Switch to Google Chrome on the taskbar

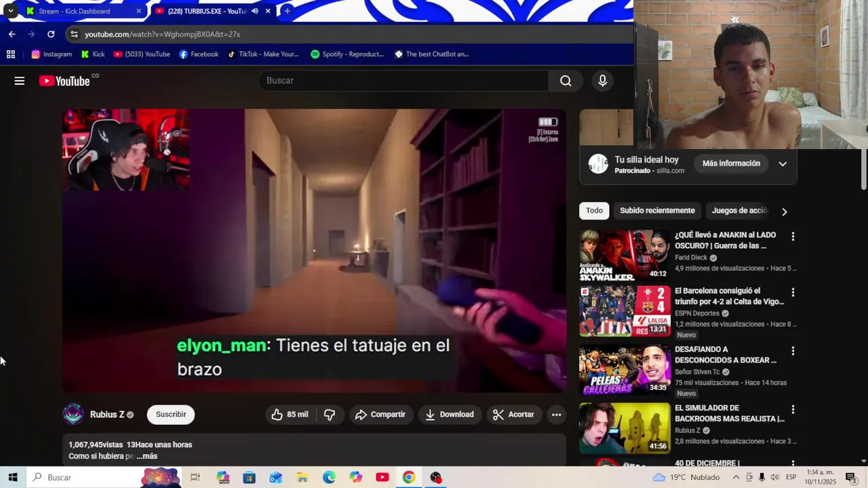[409, 477]
